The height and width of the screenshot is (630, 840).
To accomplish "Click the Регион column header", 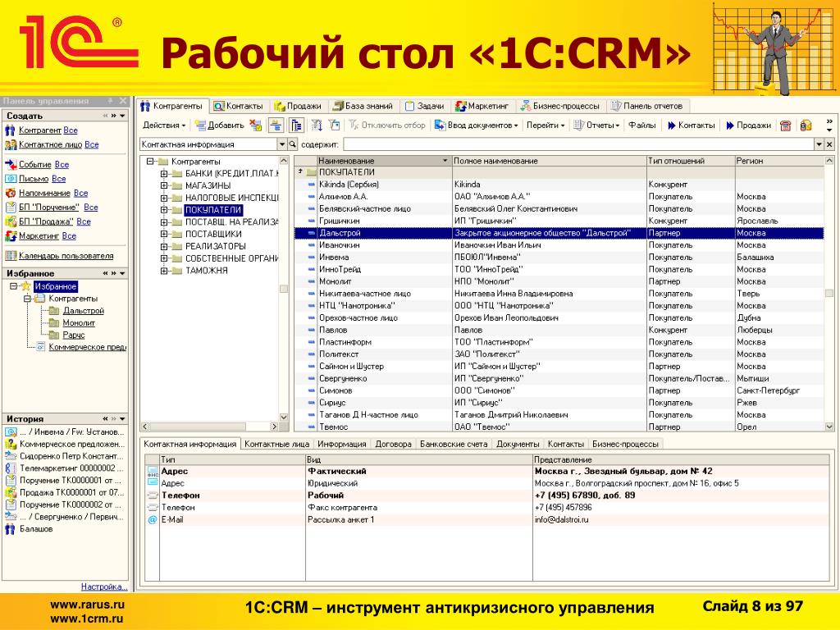I will pyautogui.click(x=778, y=161).
